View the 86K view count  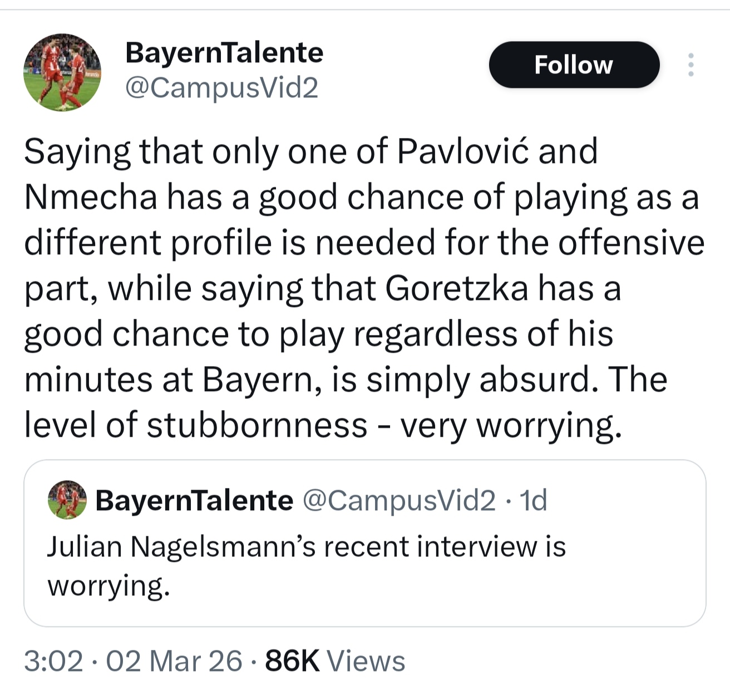click(x=292, y=661)
